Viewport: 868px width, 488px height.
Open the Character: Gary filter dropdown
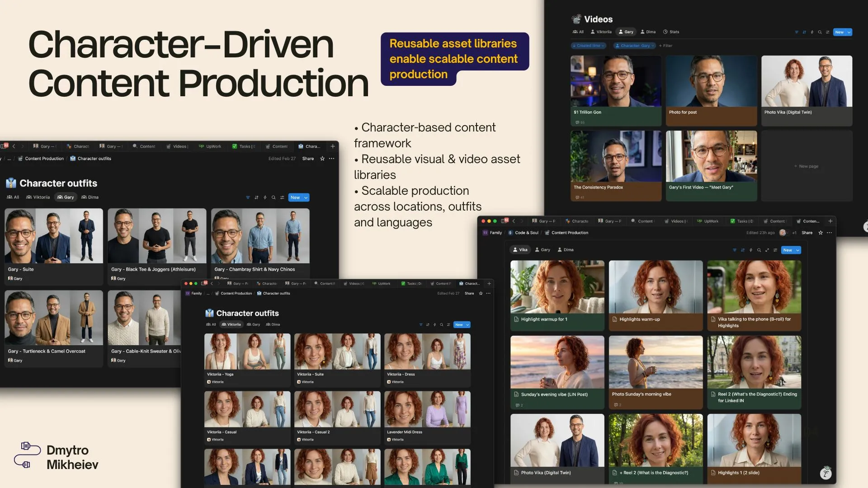(635, 46)
